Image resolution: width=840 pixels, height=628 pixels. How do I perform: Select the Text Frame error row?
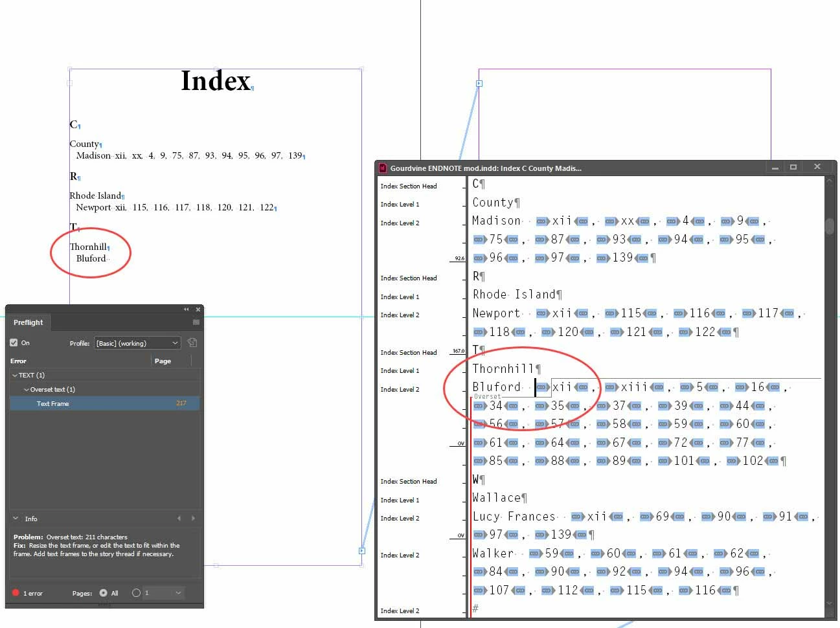104,403
